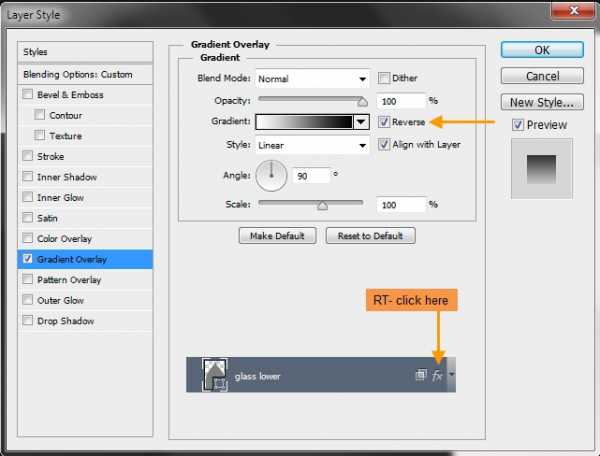The height and width of the screenshot is (456, 600).
Task: Click the fx icon on glass lower layer
Action: click(437, 376)
